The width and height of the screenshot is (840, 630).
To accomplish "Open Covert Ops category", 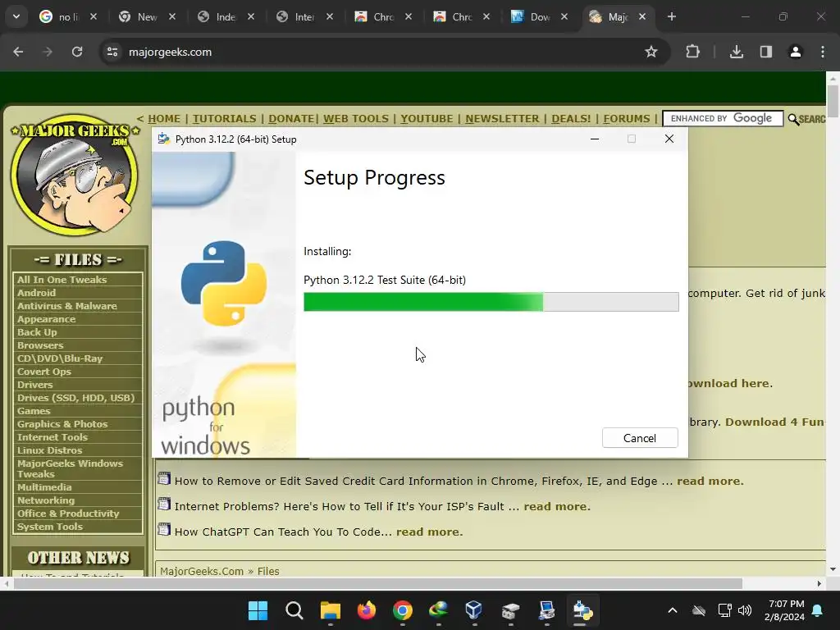I will point(44,372).
